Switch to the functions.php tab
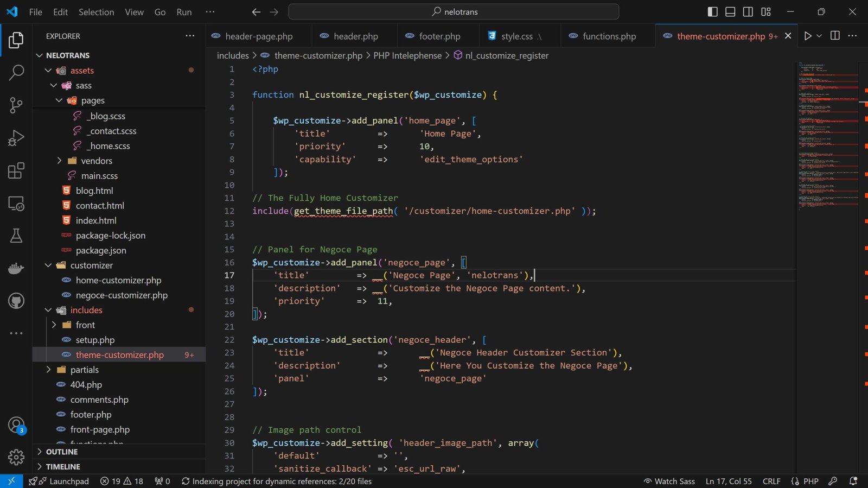 (x=609, y=36)
